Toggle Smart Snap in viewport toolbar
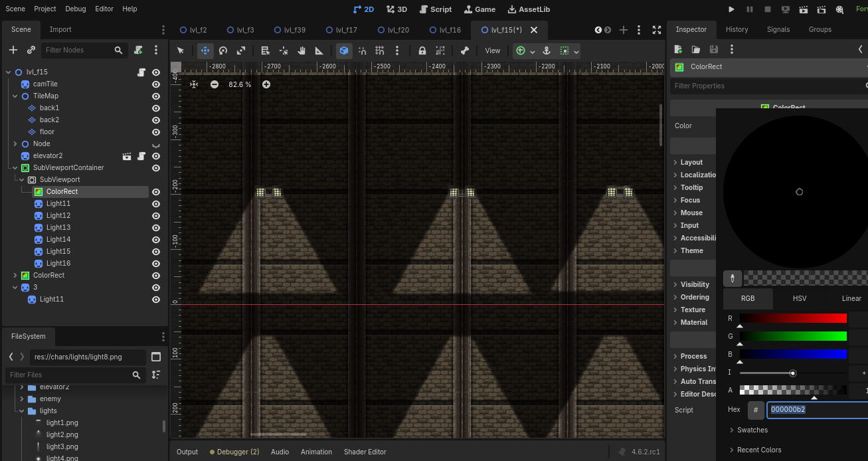Image resolution: width=868 pixels, height=461 pixels. [344, 50]
